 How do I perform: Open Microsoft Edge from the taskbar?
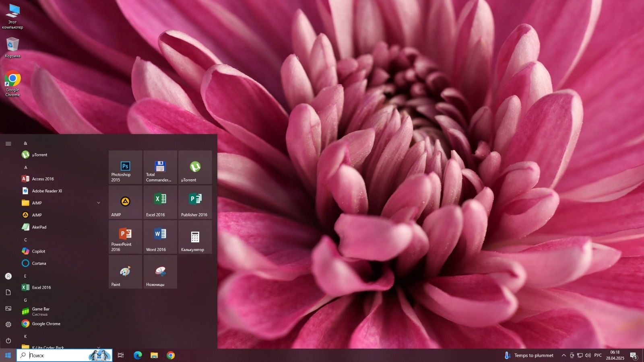point(138,355)
